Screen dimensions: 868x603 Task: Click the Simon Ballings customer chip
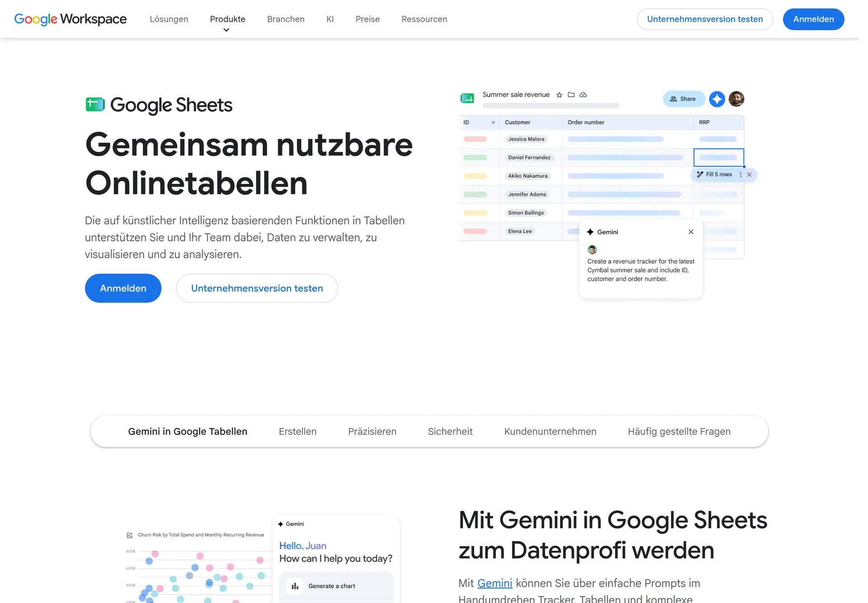pyautogui.click(x=526, y=213)
